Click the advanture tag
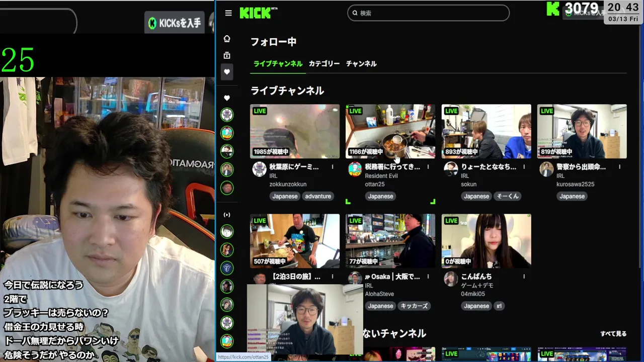This screenshot has height=362, width=644. [x=318, y=196]
